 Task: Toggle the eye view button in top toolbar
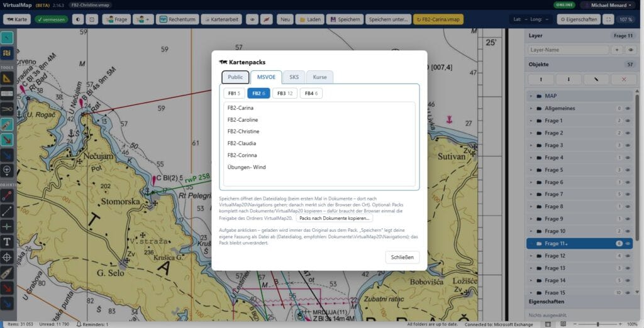tap(252, 19)
